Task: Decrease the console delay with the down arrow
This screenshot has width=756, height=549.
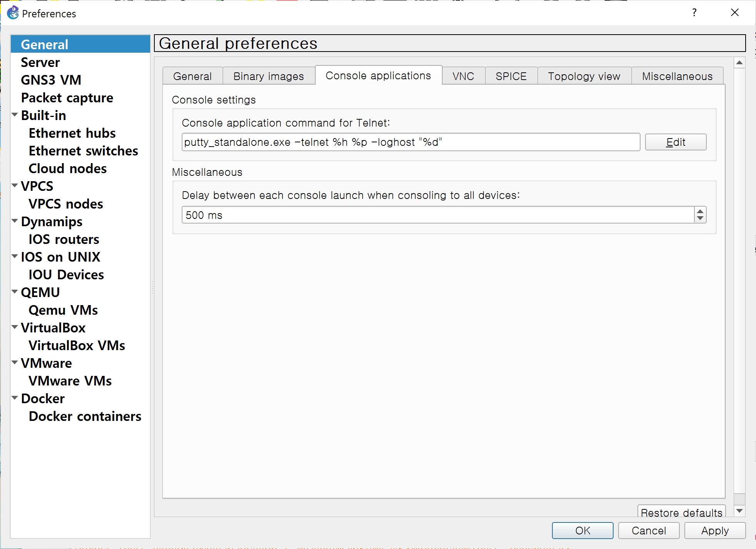Action: coord(700,219)
